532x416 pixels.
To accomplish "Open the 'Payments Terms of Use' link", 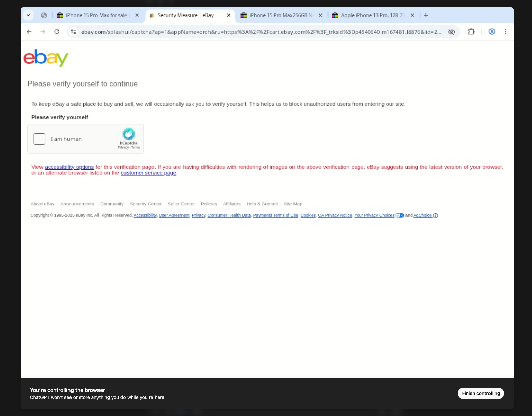I will (x=276, y=215).
